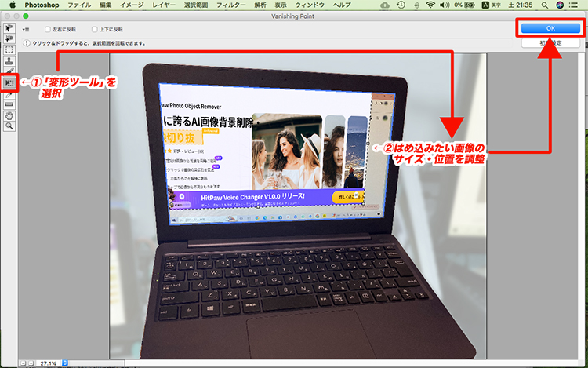Click the 初期設定 reset button below OK

[550, 43]
